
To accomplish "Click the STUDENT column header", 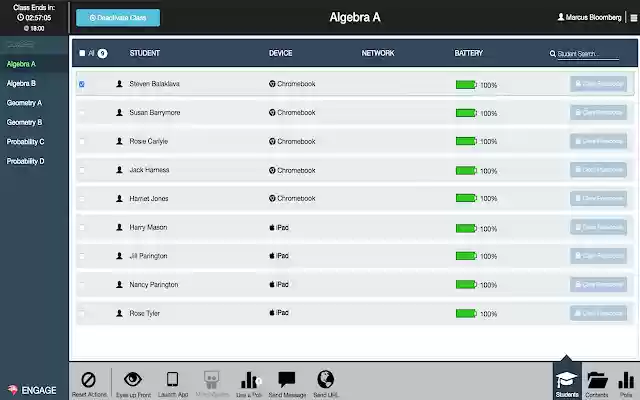I will pyautogui.click(x=144, y=53).
